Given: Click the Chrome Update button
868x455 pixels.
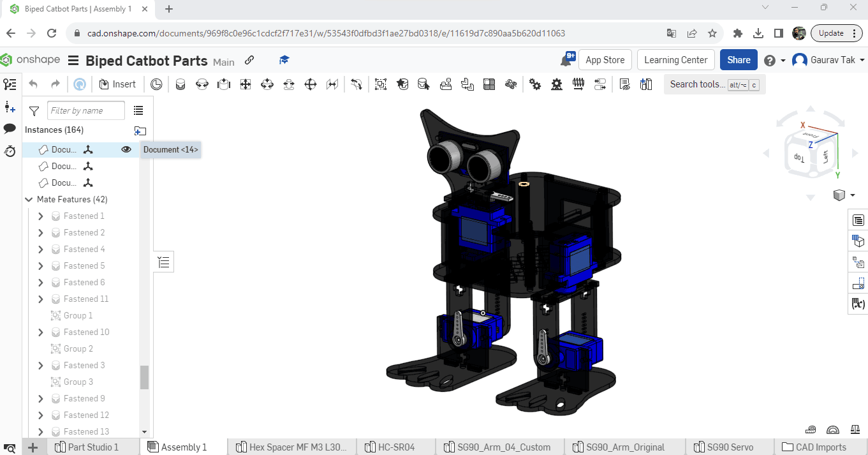Looking at the screenshot, I should click(x=837, y=33).
